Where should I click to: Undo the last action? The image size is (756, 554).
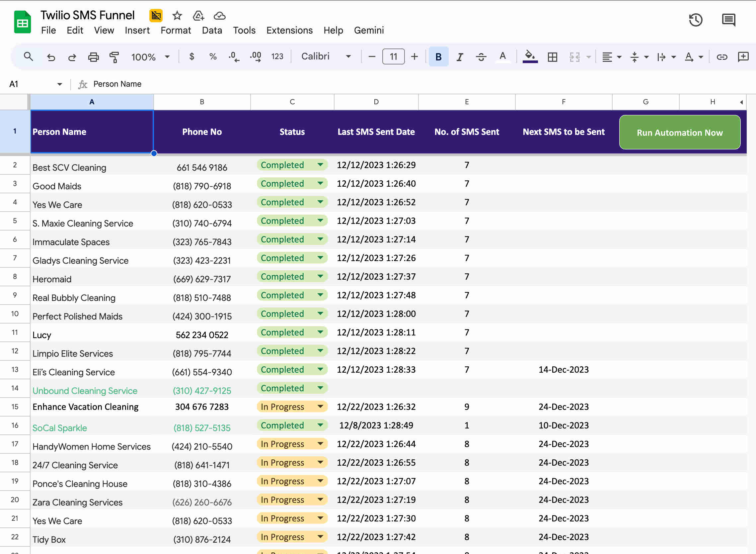coord(51,57)
